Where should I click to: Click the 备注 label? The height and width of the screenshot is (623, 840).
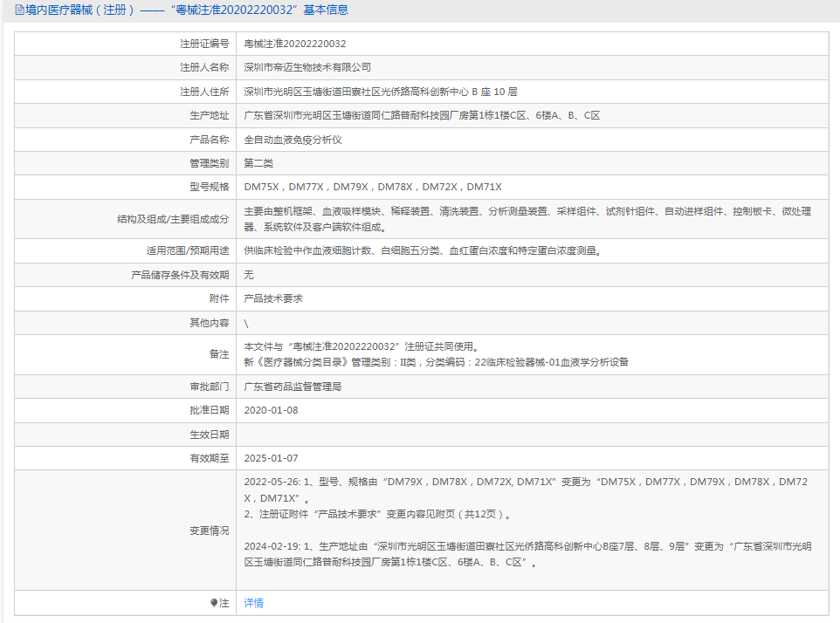coord(219,354)
